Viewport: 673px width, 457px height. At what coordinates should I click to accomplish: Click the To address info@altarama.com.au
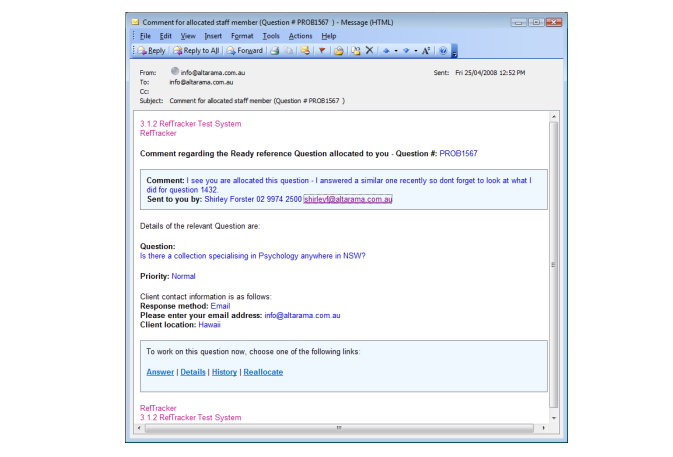pyautogui.click(x=201, y=82)
